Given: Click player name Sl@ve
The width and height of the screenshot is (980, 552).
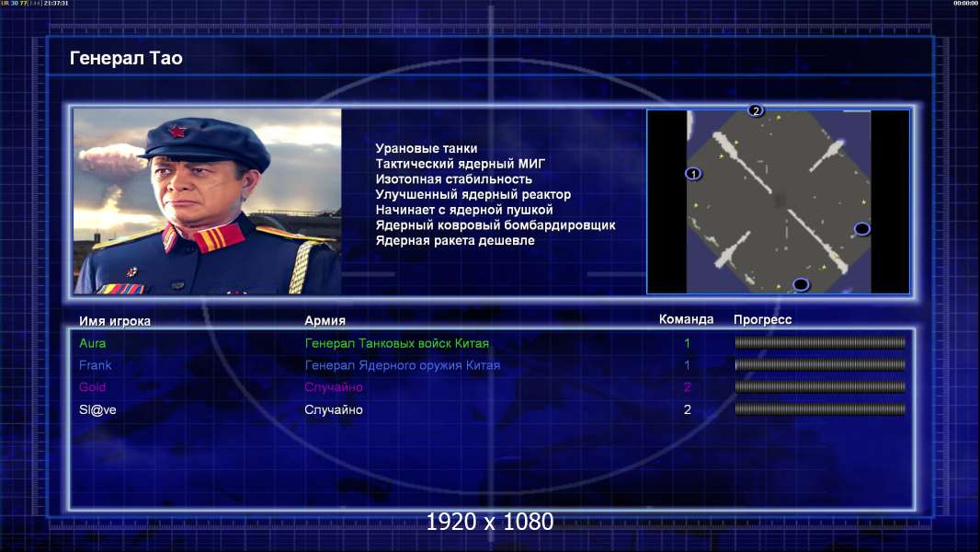Looking at the screenshot, I should (x=97, y=409).
